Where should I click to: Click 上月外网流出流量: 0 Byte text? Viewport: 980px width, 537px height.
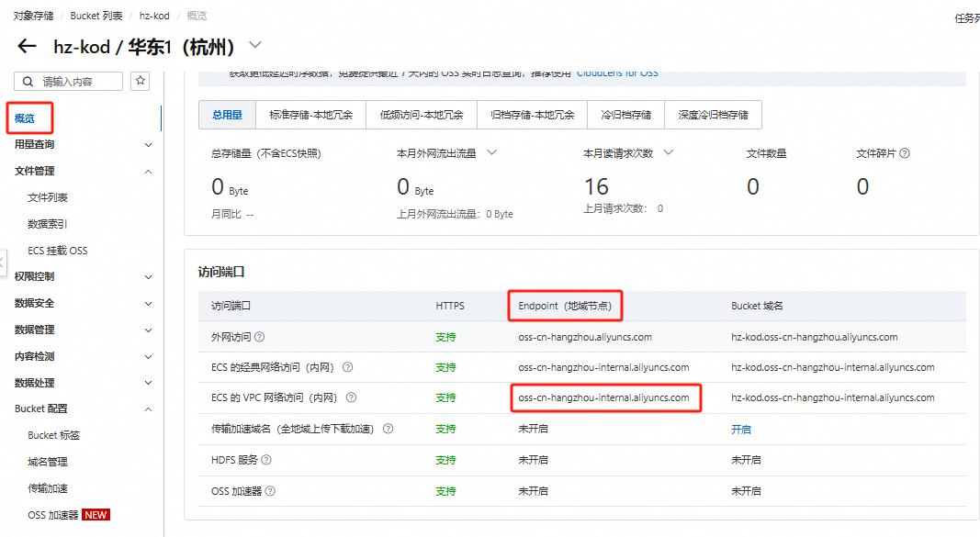455,214
